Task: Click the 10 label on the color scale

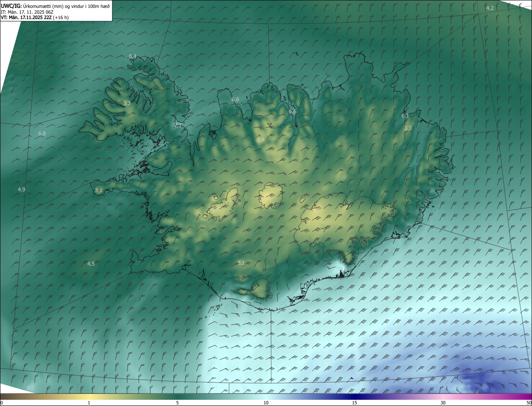Action: [x=266, y=403]
